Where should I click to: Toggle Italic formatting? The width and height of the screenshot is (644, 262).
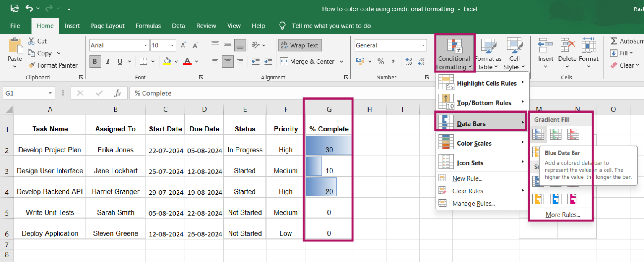[107, 62]
